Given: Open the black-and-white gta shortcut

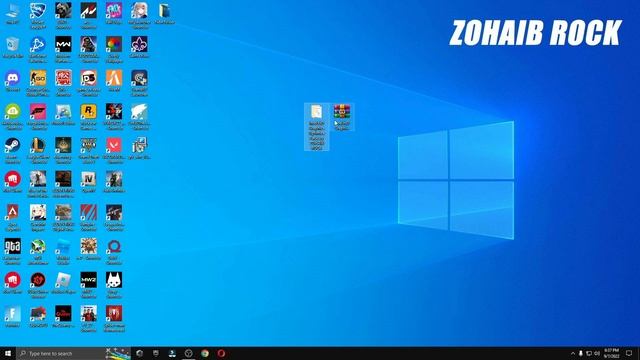Looking at the screenshot, I should click(x=13, y=251).
